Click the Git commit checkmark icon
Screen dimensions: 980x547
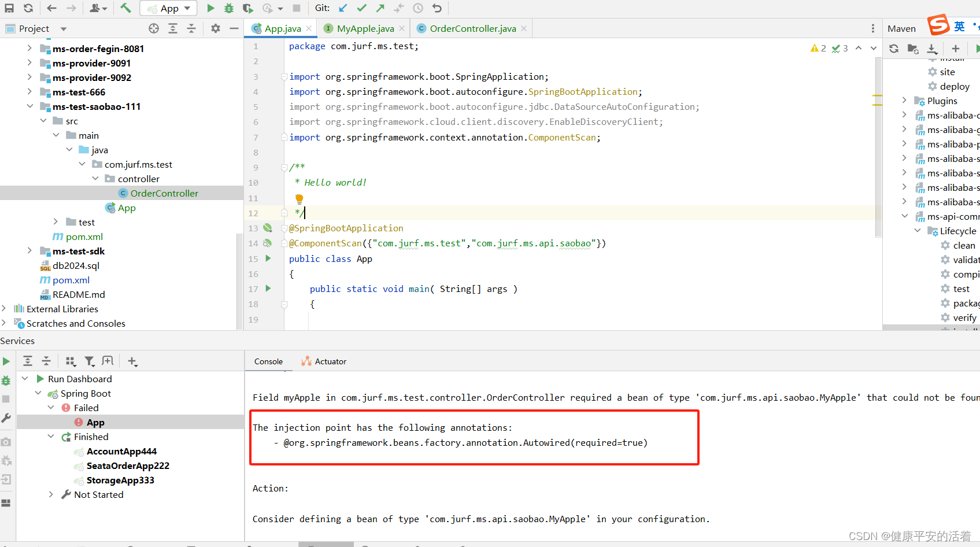(362, 8)
